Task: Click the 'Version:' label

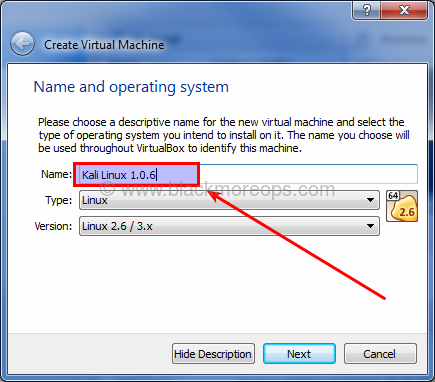Action: (x=53, y=226)
